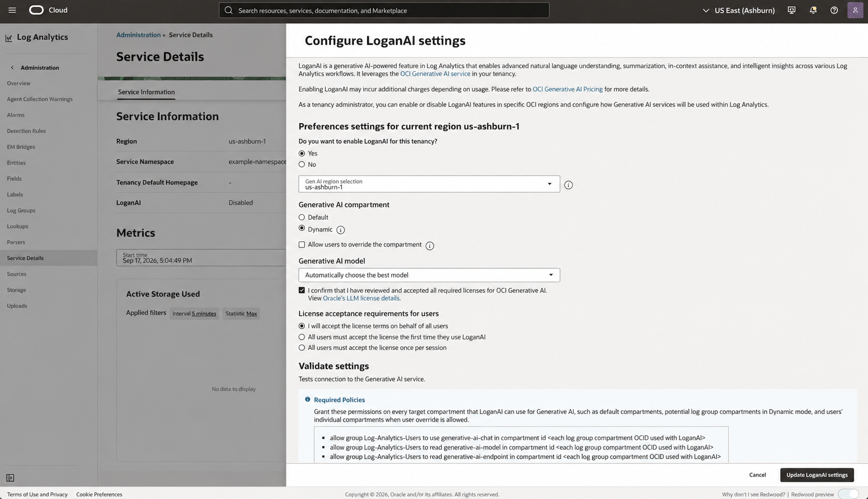Open the Start time date picker
Screen dimensions: 868x499
coord(202,258)
